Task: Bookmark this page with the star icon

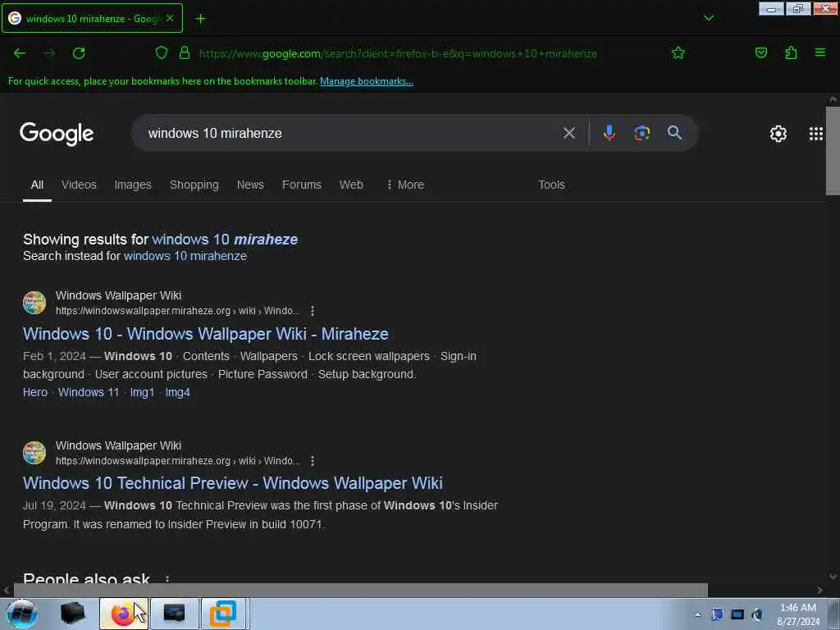Action: [678, 53]
